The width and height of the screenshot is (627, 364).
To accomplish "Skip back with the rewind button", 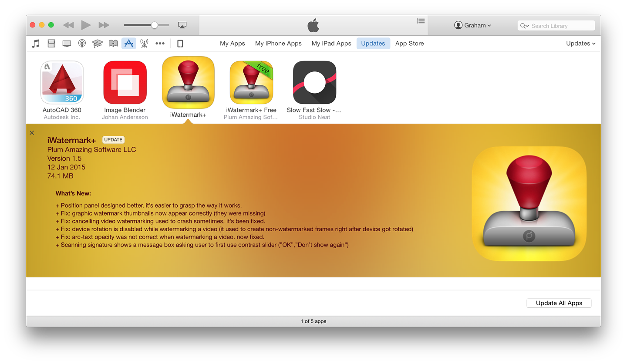I will 68,25.
